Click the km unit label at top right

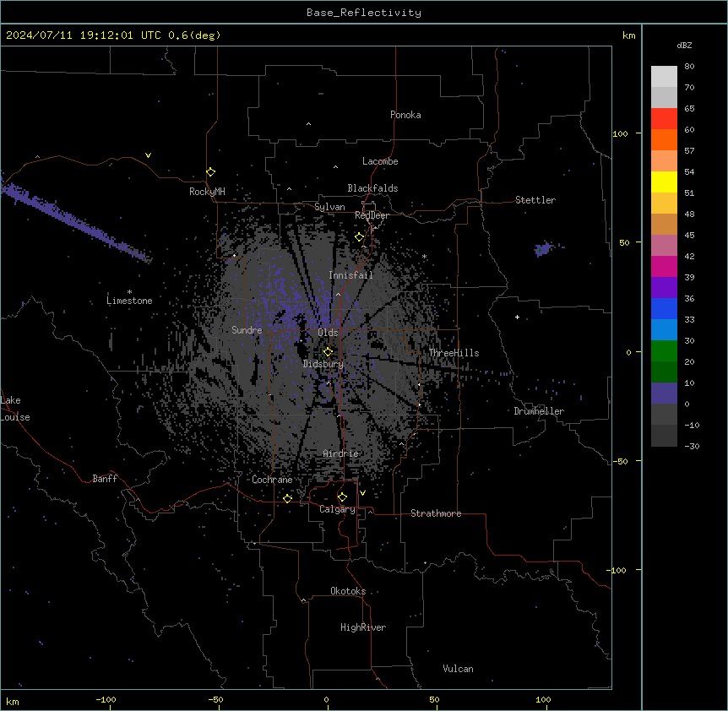pyautogui.click(x=628, y=35)
